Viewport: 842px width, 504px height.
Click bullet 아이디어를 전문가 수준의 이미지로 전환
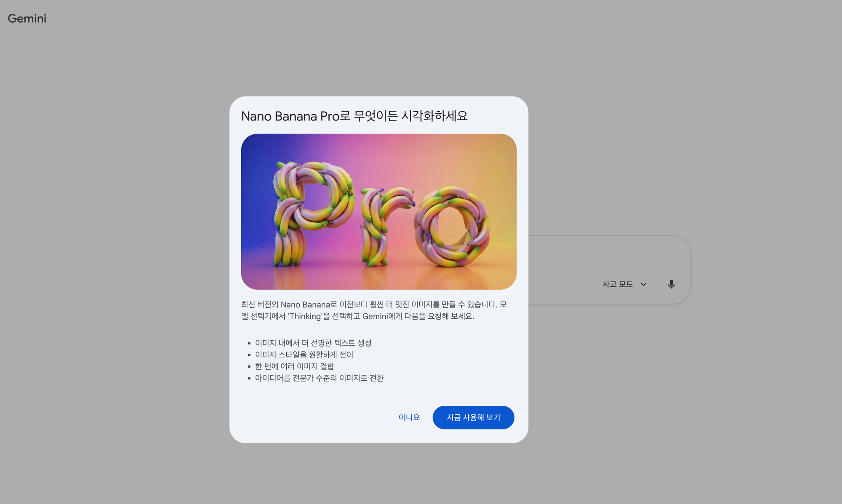(319, 378)
